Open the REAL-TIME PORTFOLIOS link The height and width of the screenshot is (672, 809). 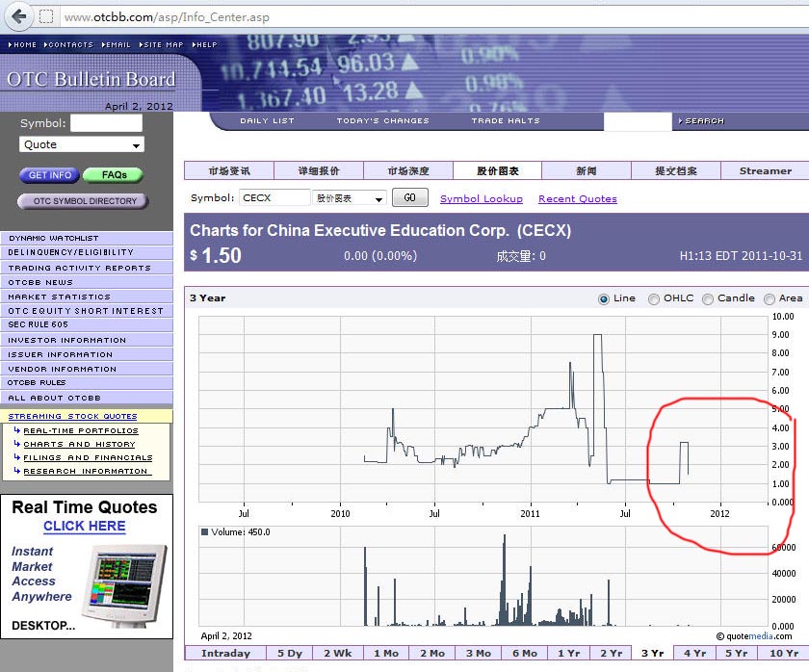(x=81, y=430)
